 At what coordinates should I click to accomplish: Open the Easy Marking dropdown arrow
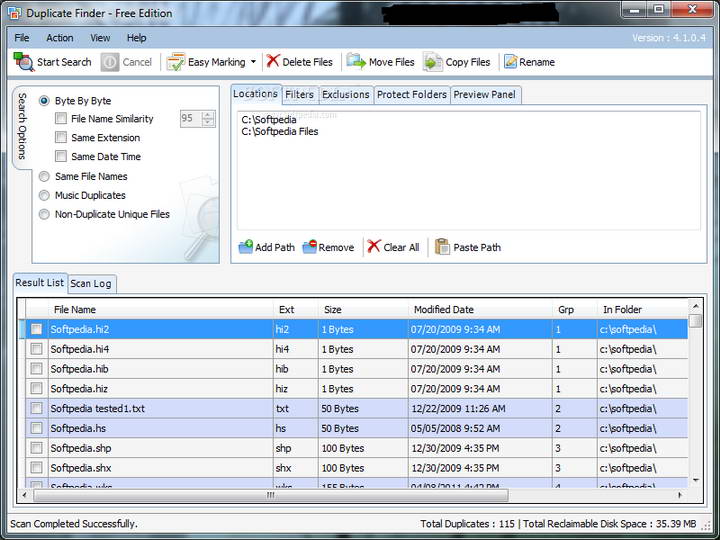[x=253, y=62]
